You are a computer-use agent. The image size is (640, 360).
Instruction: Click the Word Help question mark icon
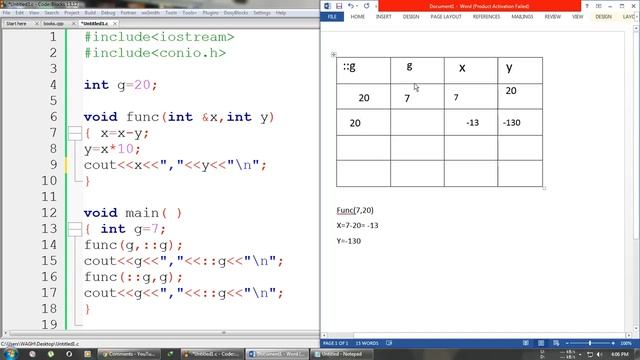[587, 6]
